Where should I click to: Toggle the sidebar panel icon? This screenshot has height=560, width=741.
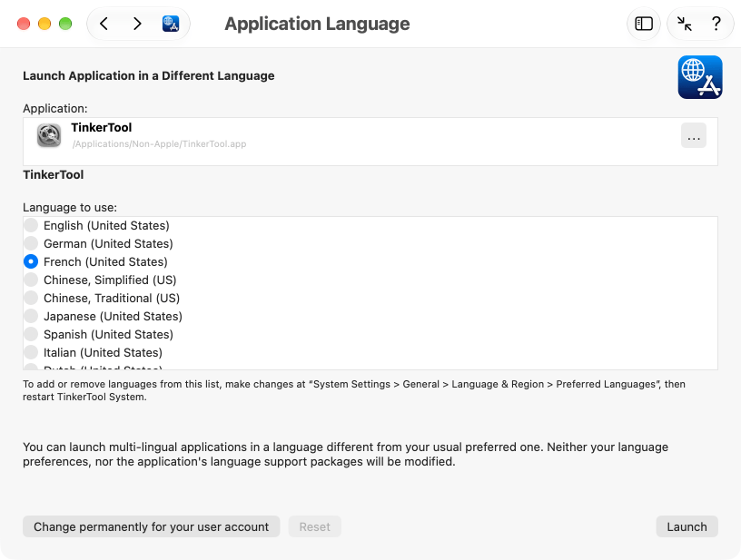644,24
